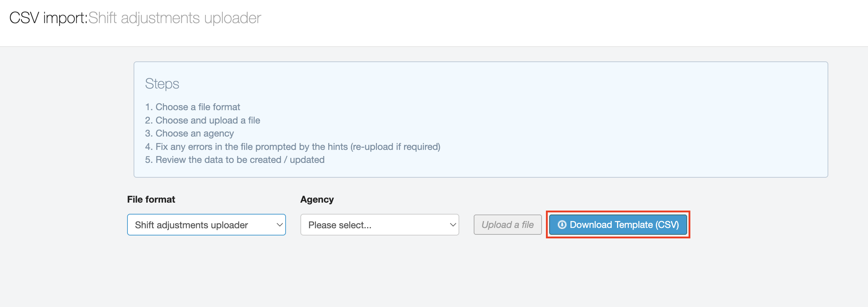Click the File format field label

coord(151,199)
